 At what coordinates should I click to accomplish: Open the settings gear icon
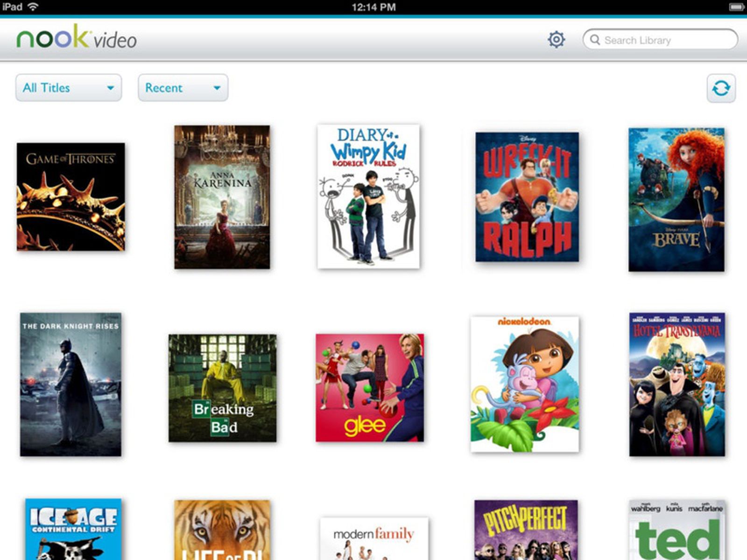click(x=556, y=40)
